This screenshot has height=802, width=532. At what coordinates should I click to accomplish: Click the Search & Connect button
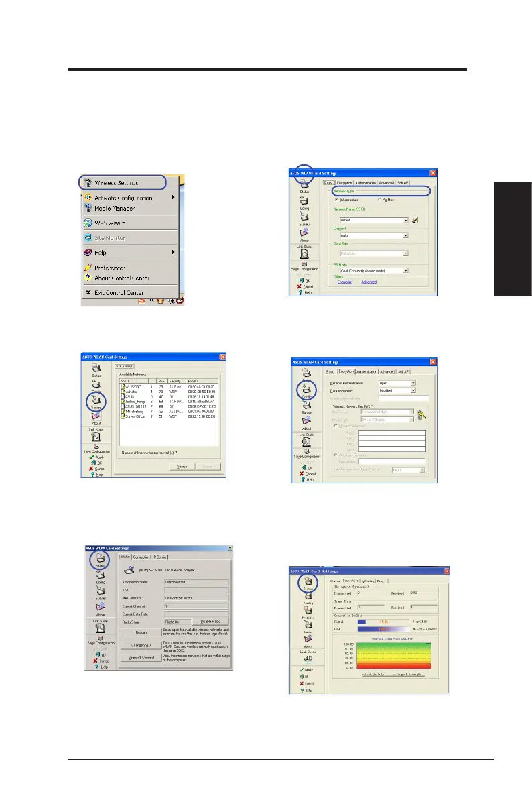[141, 658]
